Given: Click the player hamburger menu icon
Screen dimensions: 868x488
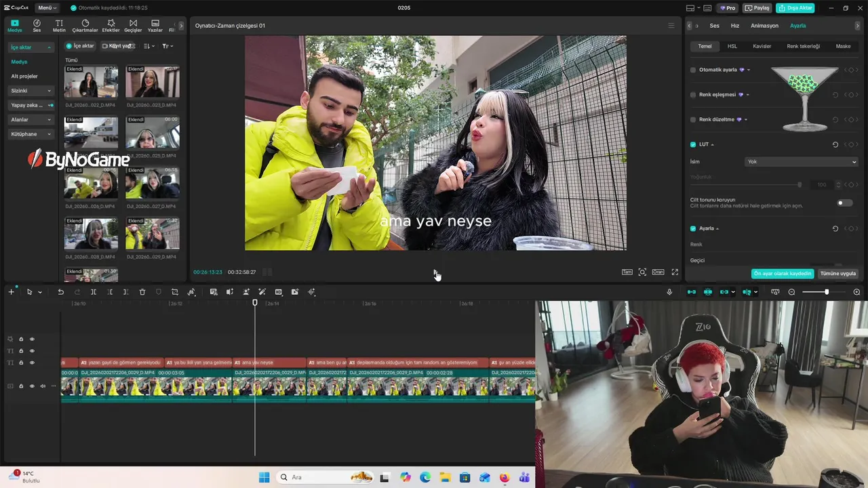Looking at the screenshot, I should pyautogui.click(x=671, y=26).
